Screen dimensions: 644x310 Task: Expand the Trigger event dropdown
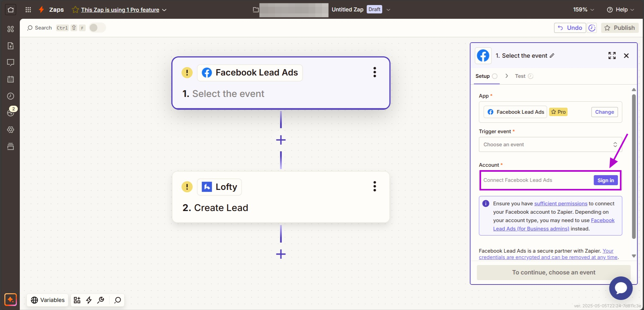[x=550, y=145]
